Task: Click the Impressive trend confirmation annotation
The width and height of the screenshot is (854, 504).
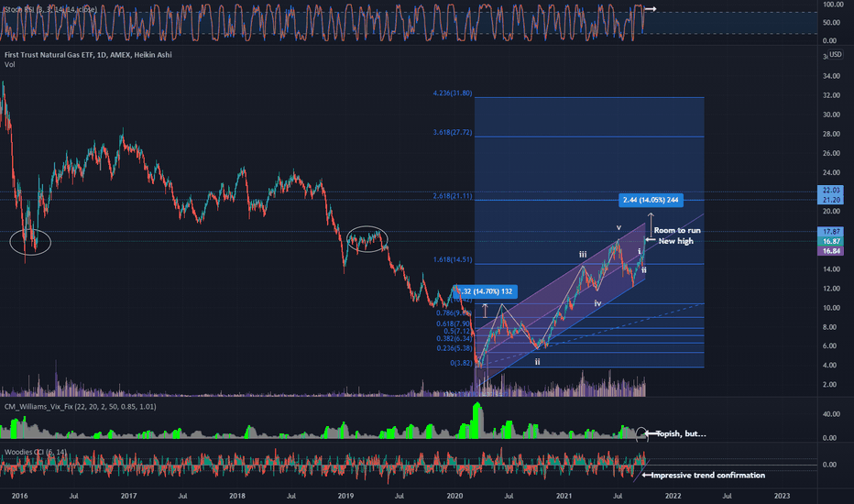Action: 707,475
